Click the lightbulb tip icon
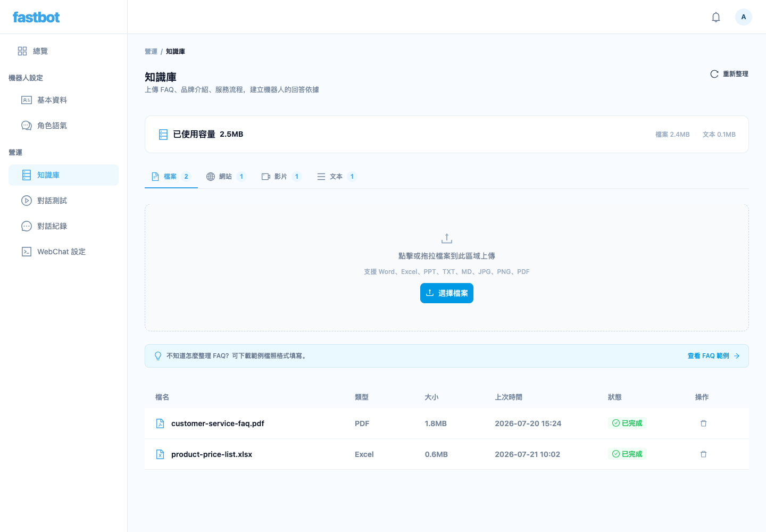Viewport: 766px width, 532px height. tap(158, 356)
